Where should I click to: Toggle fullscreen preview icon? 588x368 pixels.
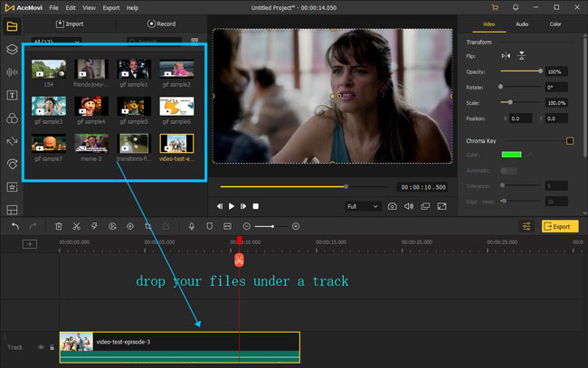pos(441,206)
